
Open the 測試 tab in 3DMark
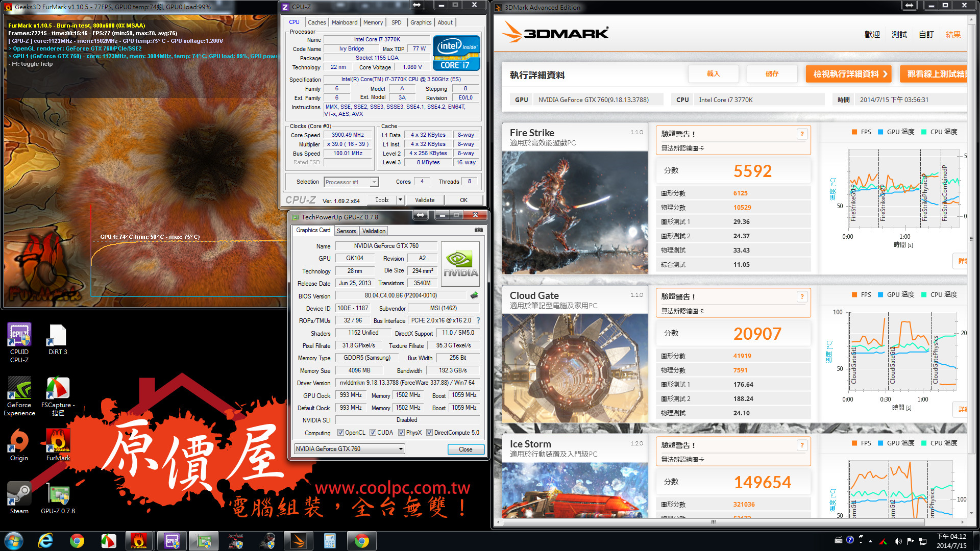point(899,34)
